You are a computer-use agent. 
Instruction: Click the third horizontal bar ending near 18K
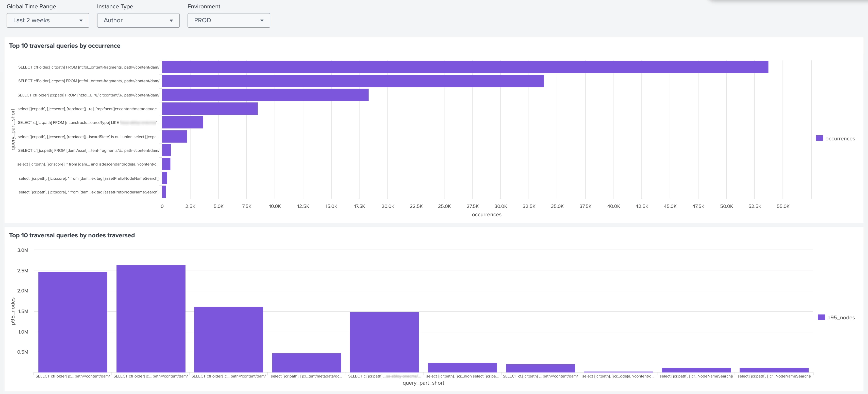pos(265,95)
